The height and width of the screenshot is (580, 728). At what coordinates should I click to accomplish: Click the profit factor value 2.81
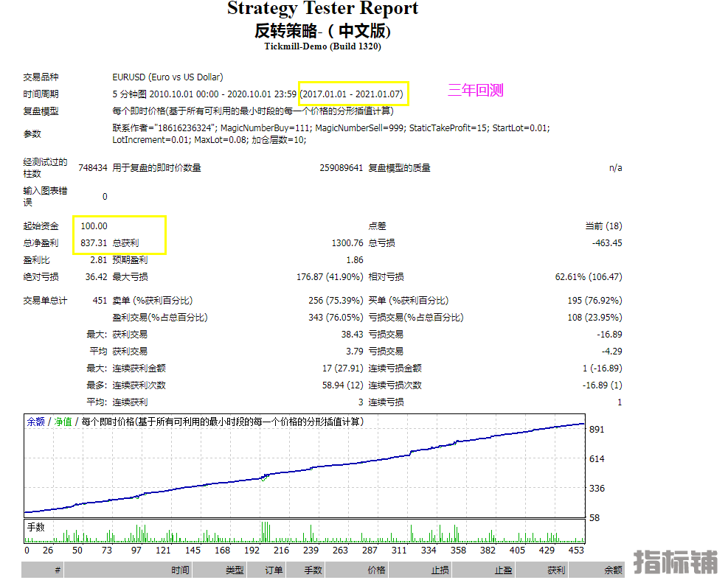(x=98, y=260)
